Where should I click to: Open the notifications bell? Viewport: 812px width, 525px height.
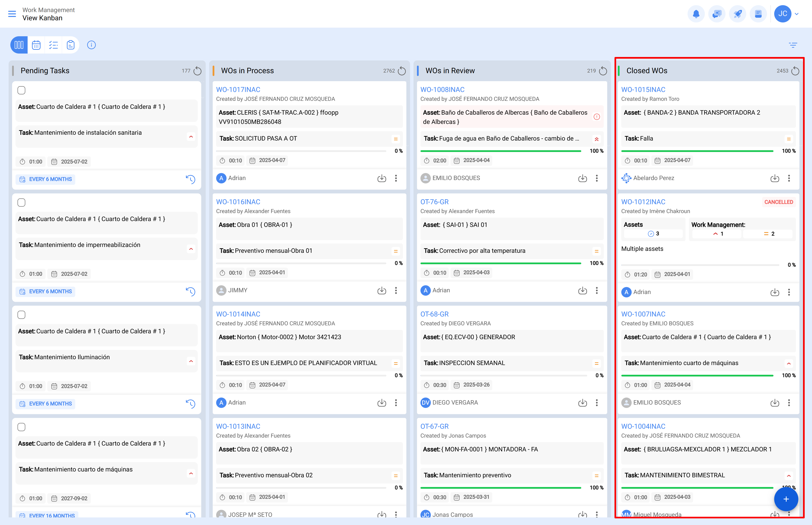[x=696, y=14]
